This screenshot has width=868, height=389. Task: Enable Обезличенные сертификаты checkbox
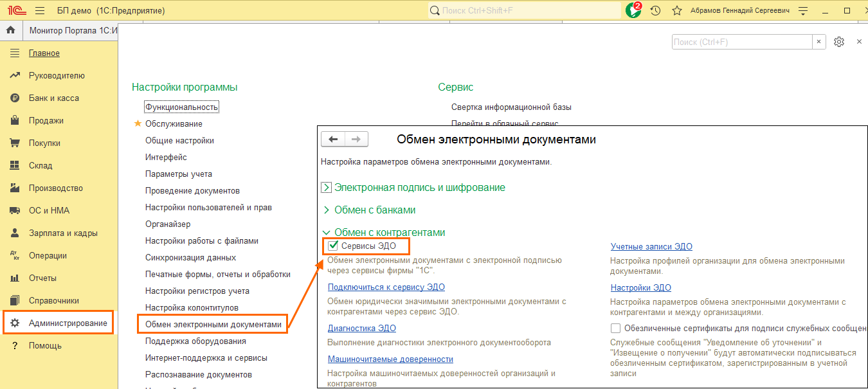(x=615, y=328)
